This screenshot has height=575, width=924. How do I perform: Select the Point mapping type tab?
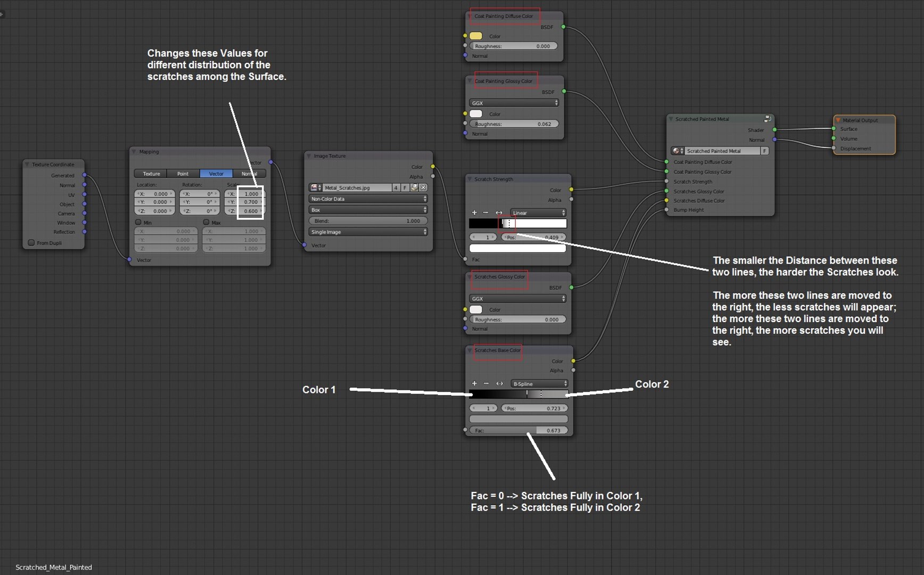(183, 174)
